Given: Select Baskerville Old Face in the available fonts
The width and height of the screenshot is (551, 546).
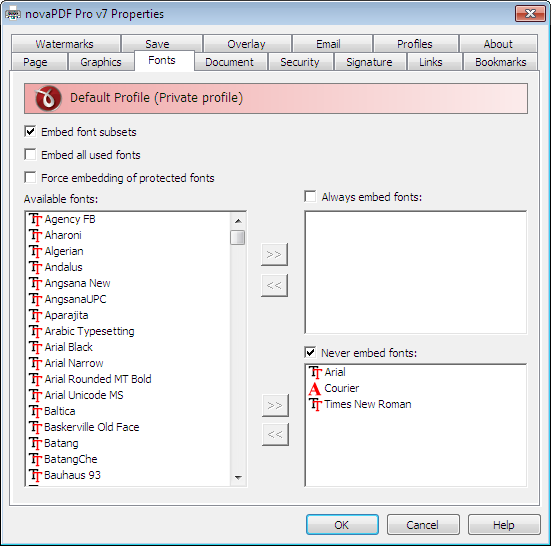Looking at the screenshot, I should pos(92,427).
